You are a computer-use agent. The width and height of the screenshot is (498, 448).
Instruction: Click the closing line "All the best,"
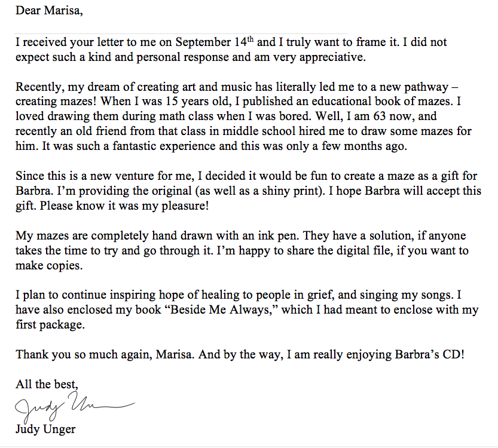pos(47,385)
